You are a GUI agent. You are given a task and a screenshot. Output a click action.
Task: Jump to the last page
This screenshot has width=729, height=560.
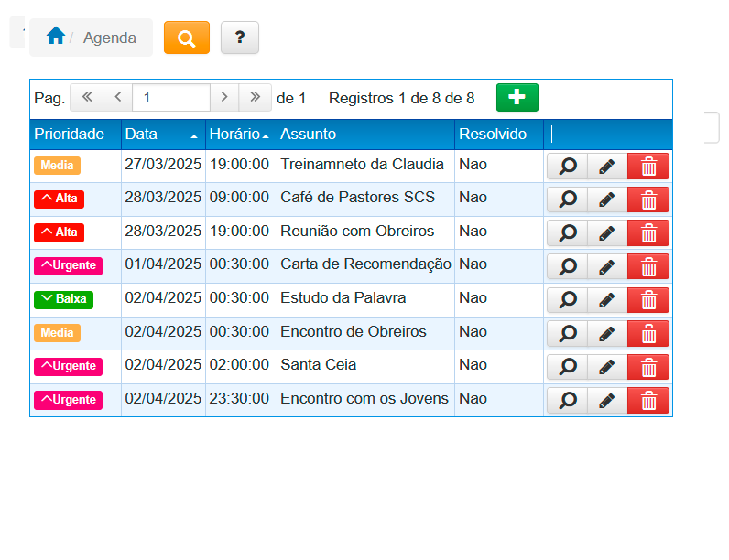256,97
